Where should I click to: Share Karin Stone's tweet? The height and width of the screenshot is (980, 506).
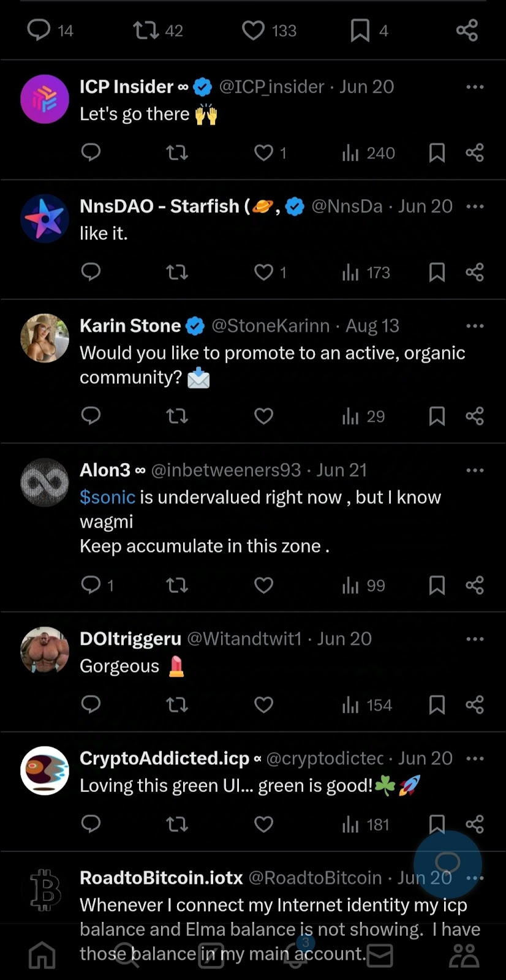(475, 417)
